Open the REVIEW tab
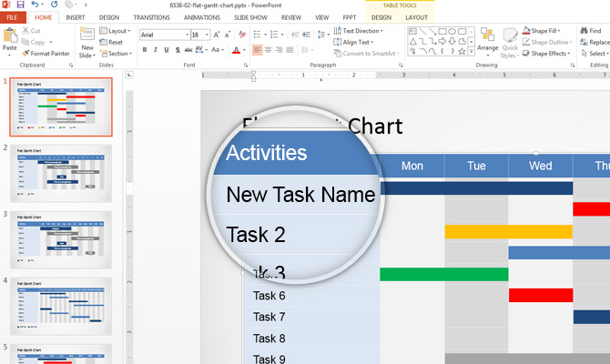The width and height of the screenshot is (610, 364). click(x=291, y=17)
